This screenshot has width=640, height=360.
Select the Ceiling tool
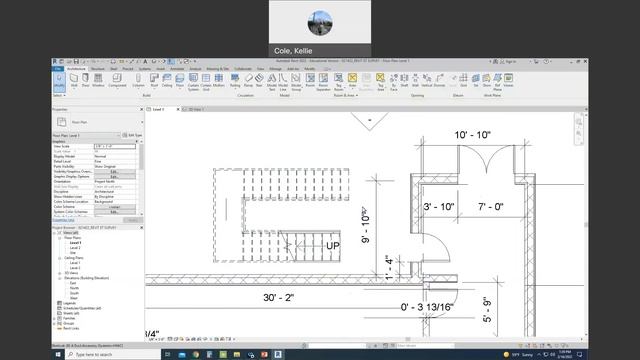tap(167, 80)
